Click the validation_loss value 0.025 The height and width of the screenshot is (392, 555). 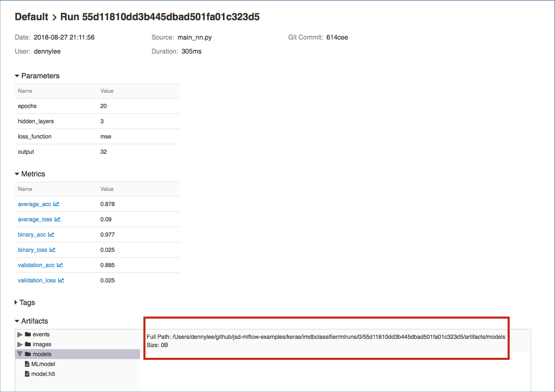[x=108, y=280]
